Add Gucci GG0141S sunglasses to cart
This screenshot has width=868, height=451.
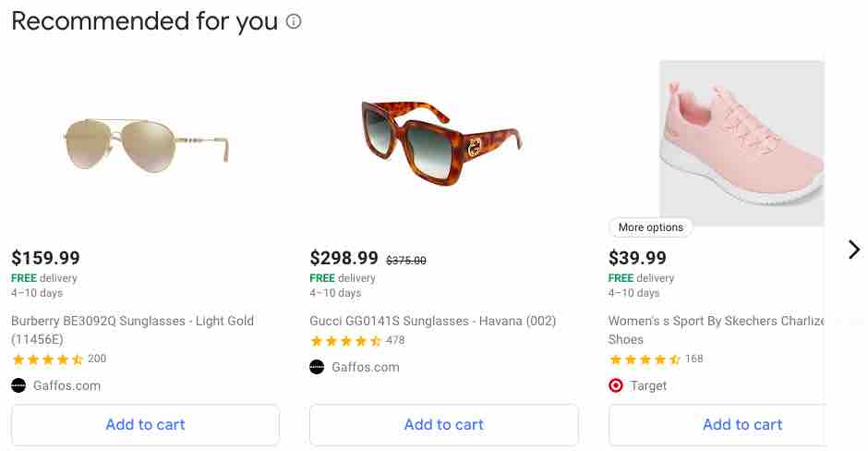click(444, 425)
